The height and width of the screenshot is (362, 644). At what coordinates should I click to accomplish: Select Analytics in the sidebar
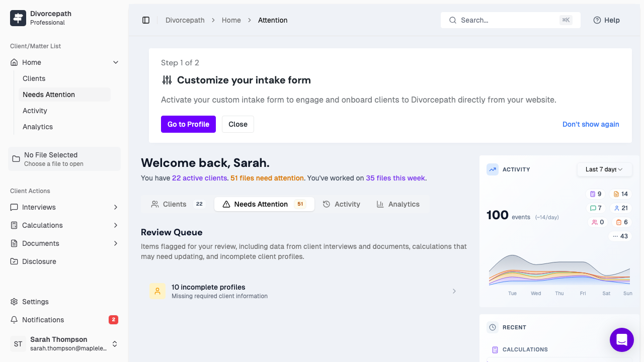(64, 127)
